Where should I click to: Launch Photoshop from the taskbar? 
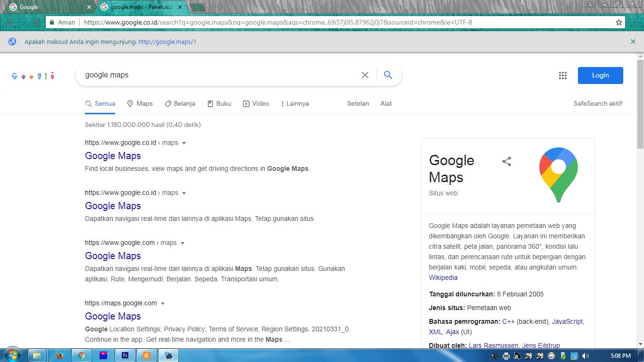pos(125,354)
